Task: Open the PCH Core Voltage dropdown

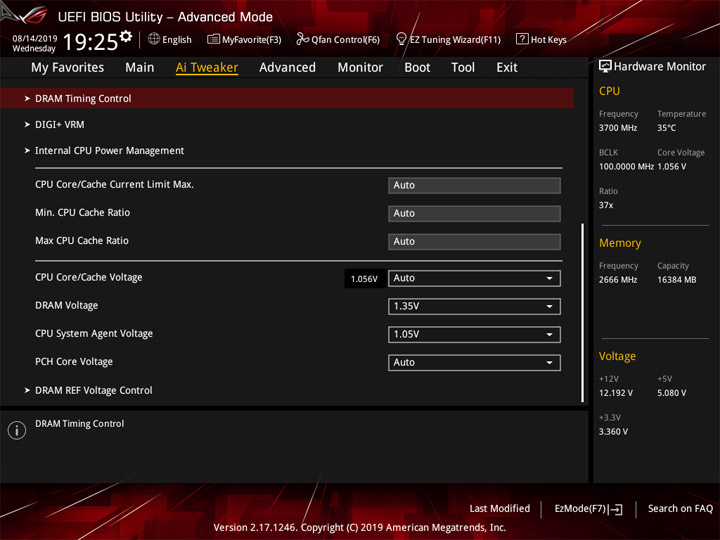Action: coord(474,362)
